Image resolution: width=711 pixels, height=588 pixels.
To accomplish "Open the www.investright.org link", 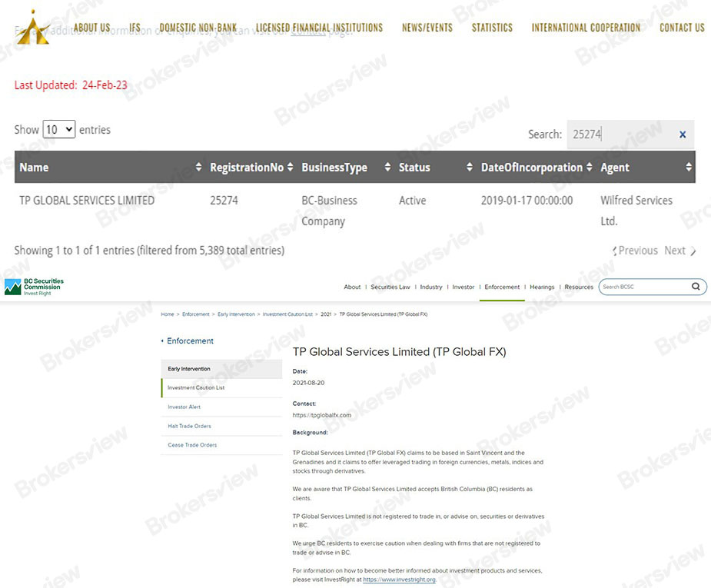I will point(399,580).
